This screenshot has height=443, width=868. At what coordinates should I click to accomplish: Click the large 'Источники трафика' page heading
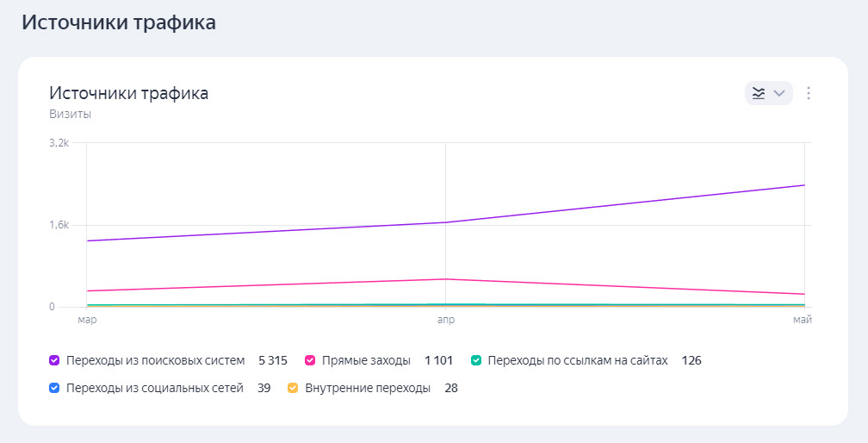click(x=118, y=22)
